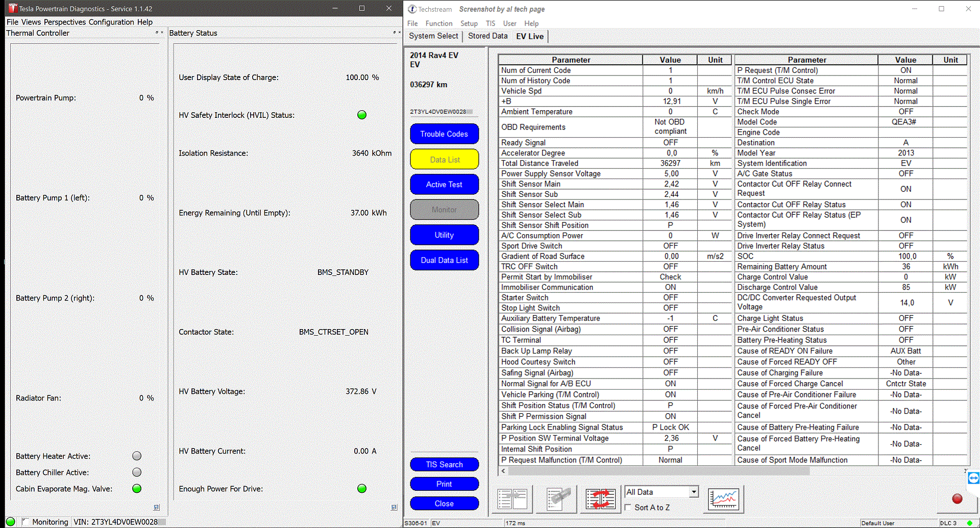Screen dimensions: 980x528
Task: Click the TeamViewer side panel icon
Action: pos(973,478)
